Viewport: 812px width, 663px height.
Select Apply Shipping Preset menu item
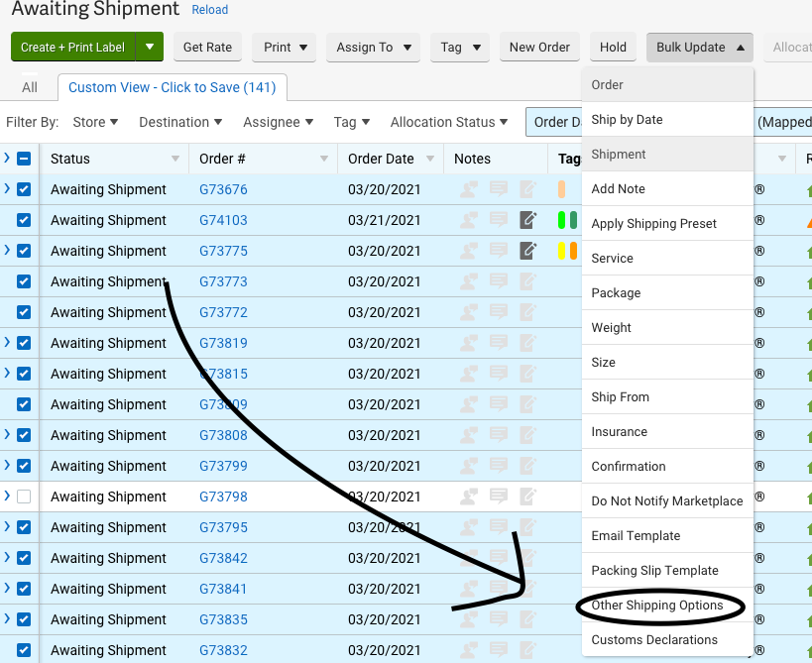point(653,224)
